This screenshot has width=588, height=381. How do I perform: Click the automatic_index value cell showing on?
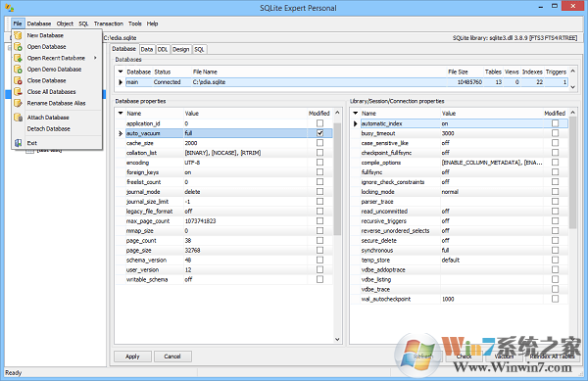pos(491,123)
